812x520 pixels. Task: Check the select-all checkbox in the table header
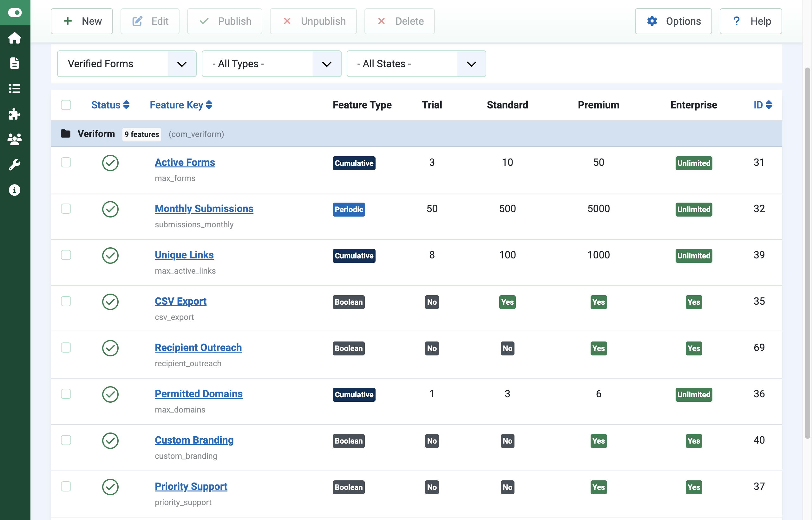click(66, 105)
